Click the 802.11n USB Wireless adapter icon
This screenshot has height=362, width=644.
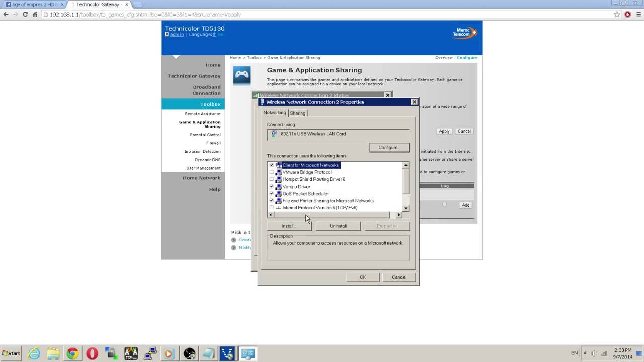coord(274,134)
